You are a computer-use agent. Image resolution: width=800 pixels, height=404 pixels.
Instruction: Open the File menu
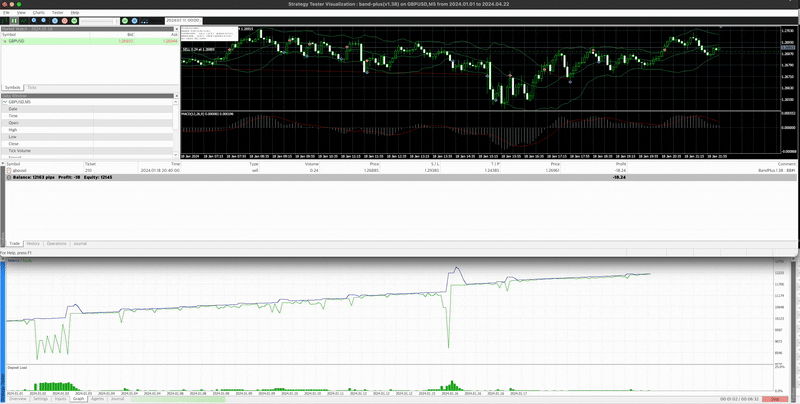coord(7,12)
